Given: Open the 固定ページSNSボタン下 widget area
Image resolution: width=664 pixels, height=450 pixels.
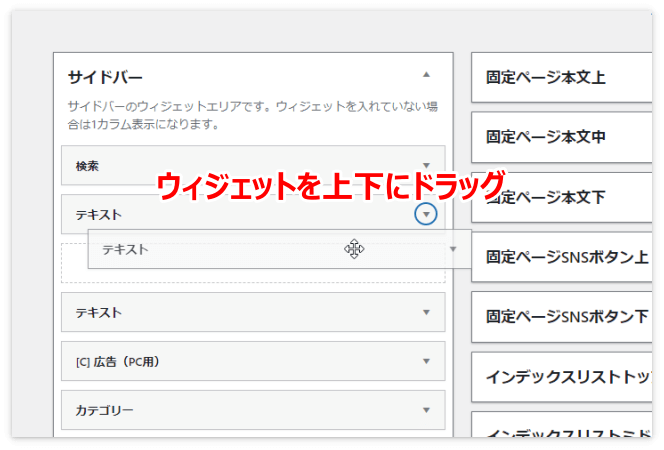Looking at the screenshot, I should pyautogui.click(x=562, y=317).
